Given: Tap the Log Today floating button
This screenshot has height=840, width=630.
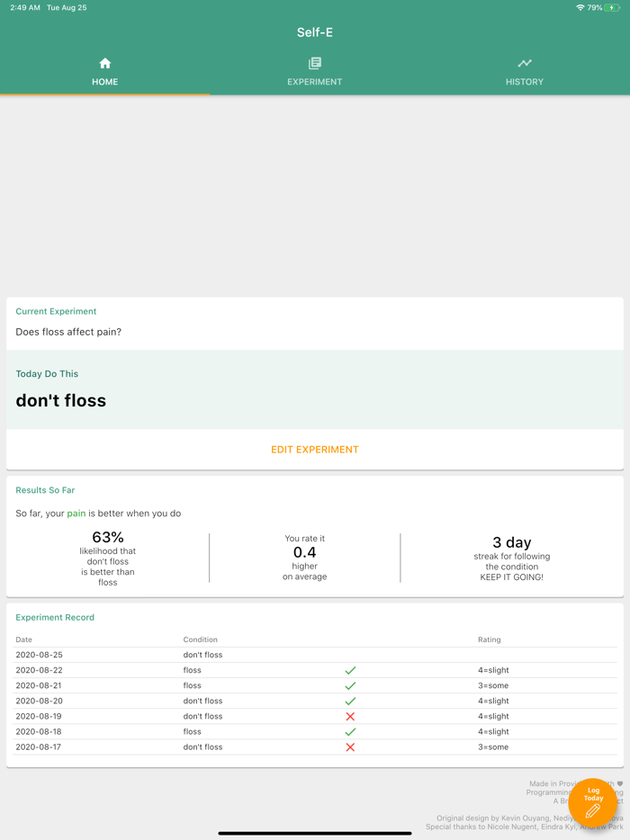Looking at the screenshot, I should (592, 802).
